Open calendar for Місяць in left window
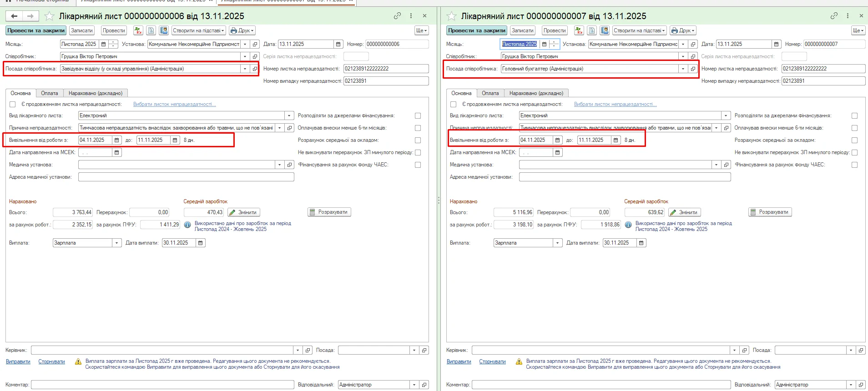Viewport: 868px width, 391px height. [x=103, y=44]
